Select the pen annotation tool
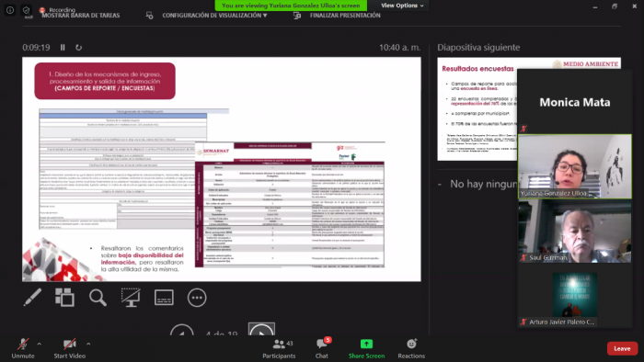 click(x=32, y=298)
